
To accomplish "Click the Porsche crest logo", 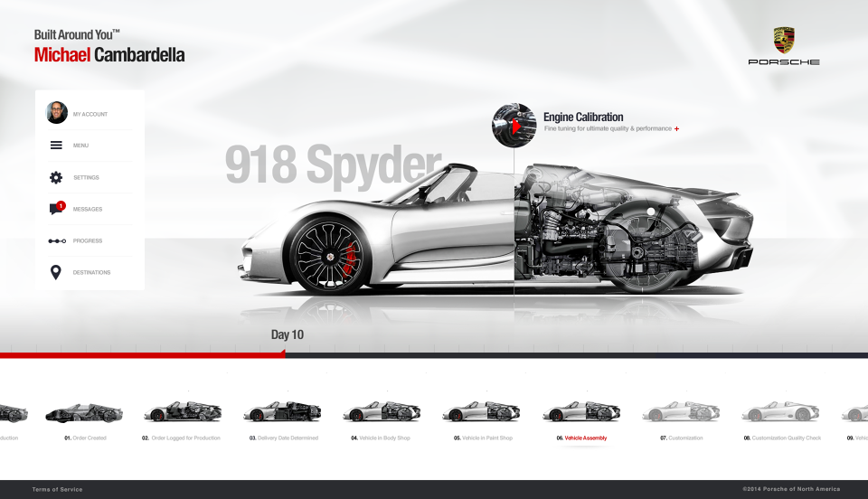I will point(784,40).
